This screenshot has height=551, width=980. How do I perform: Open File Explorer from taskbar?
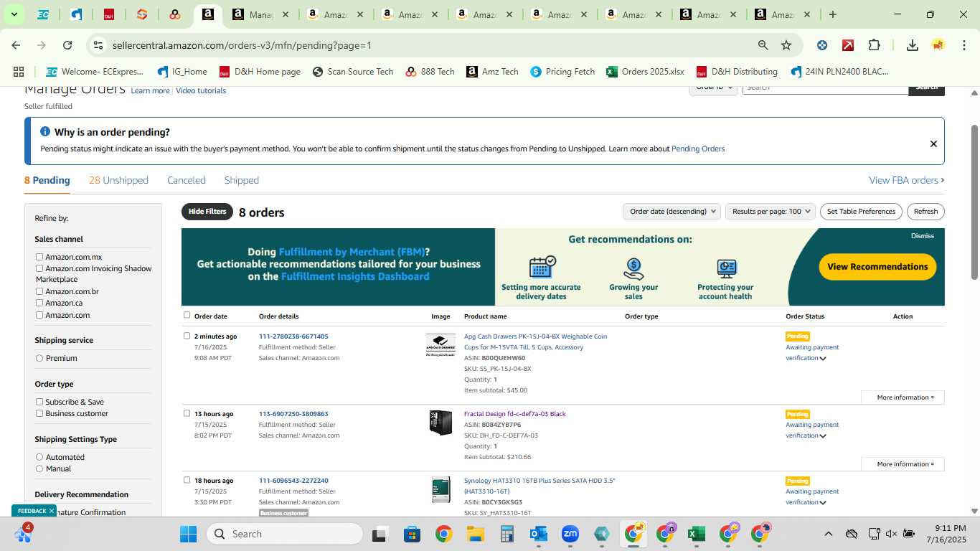point(475,534)
